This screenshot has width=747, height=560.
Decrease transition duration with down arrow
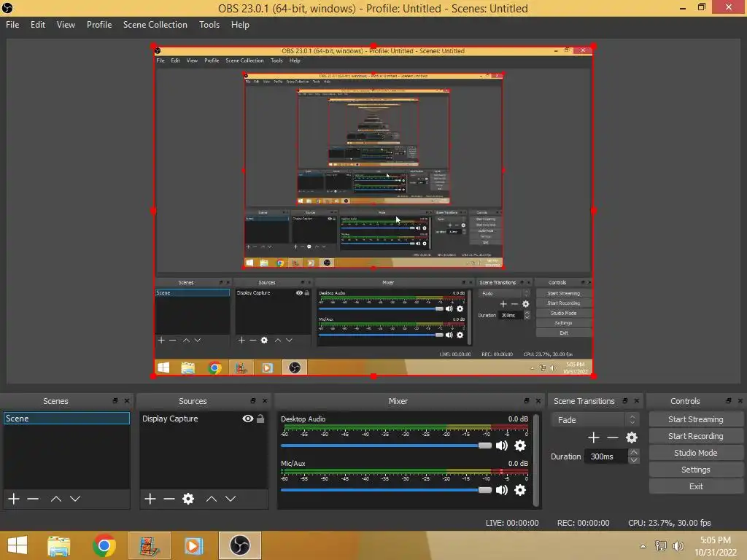point(634,460)
